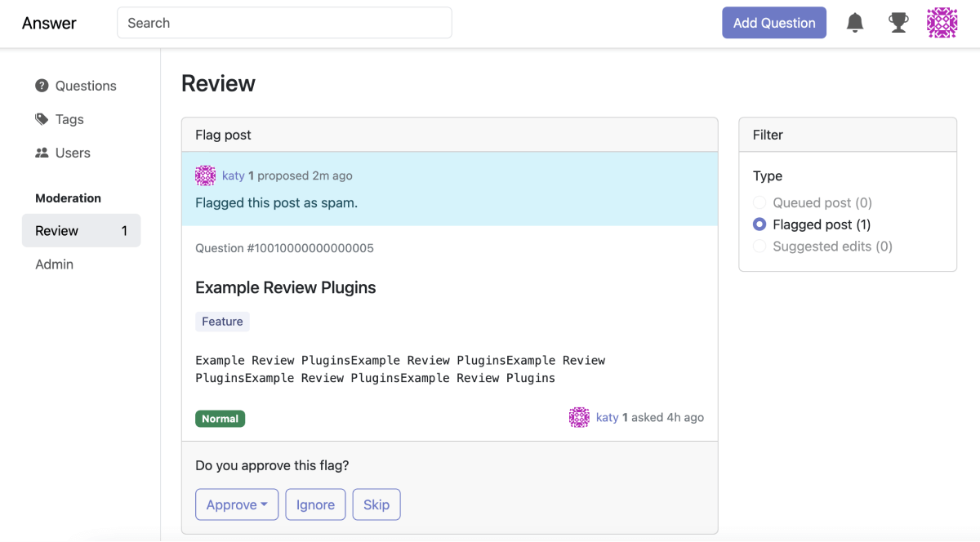Screen dimensions: 980x542
Task: Click the trophy achievements icon
Action: (x=898, y=23)
